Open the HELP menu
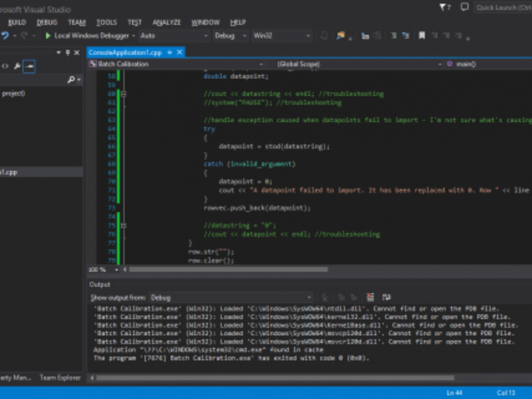This screenshot has width=532, height=399. 238,22
